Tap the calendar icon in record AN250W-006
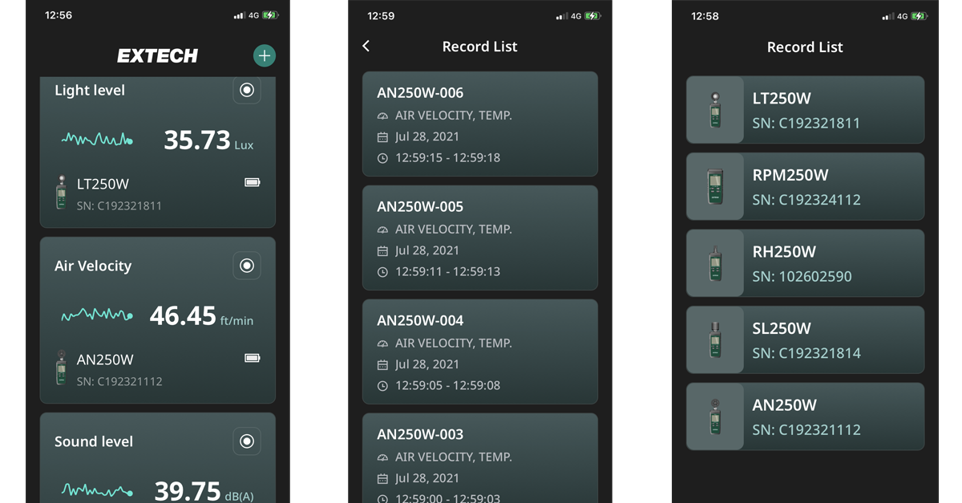 pos(382,137)
